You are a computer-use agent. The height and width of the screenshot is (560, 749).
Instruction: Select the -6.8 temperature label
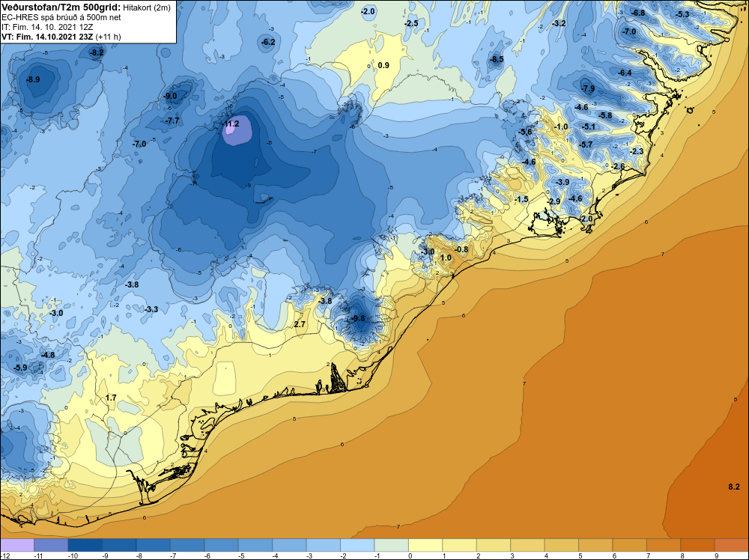pos(639,13)
